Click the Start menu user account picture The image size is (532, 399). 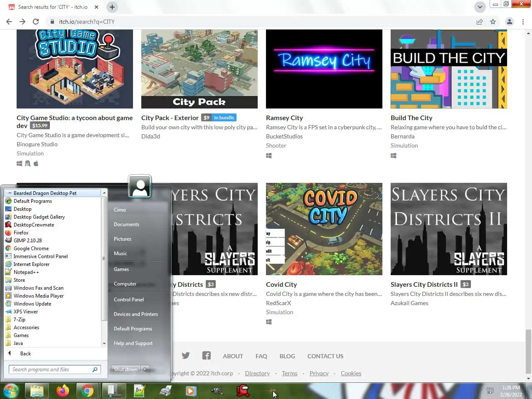pos(140,187)
